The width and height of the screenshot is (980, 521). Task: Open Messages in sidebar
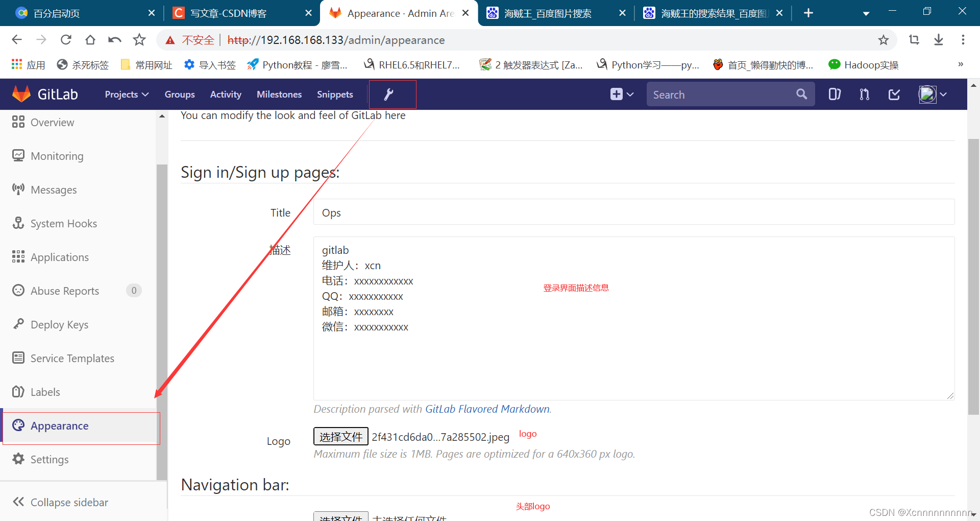click(44, 190)
